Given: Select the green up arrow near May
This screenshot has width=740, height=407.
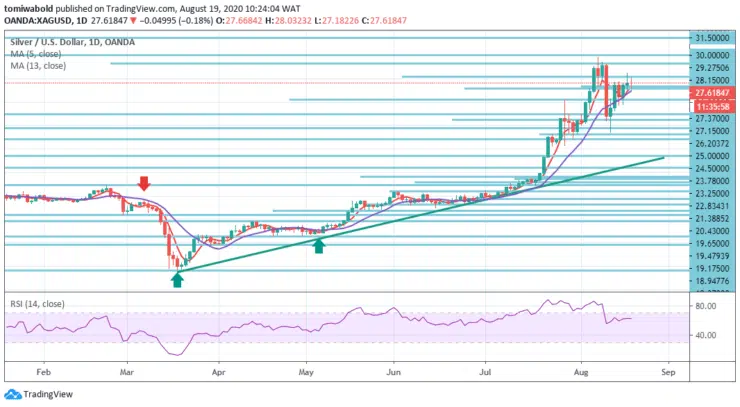Looking at the screenshot, I should pyautogui.click(x=319, y=243).
